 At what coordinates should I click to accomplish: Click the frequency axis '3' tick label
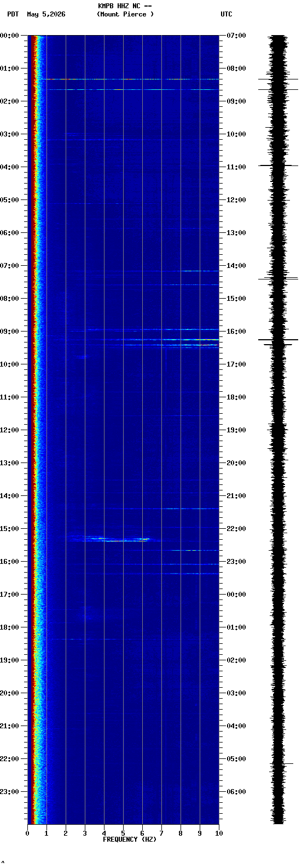tap(85, 833)
